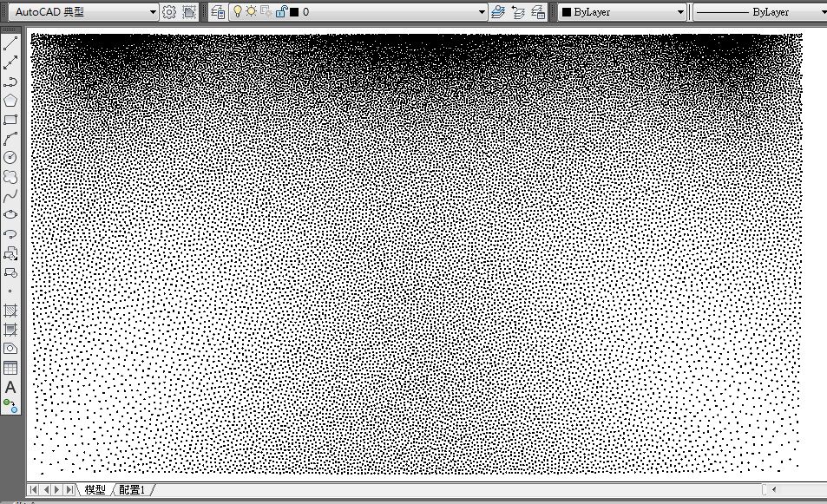Viewport: 827px width, 504px height.
Task: Open the Layer States Manager icon
Action: point(538,11)
